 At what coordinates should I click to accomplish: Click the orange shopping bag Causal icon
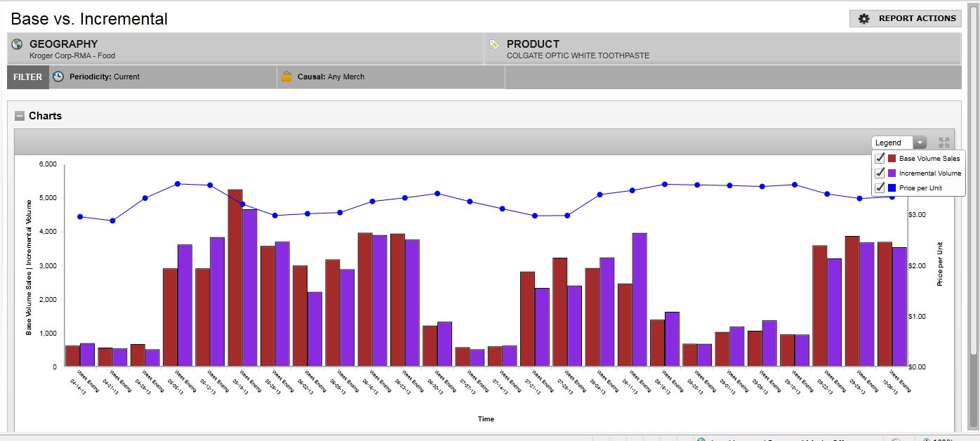pyautogui.click(x=286, y=77)
